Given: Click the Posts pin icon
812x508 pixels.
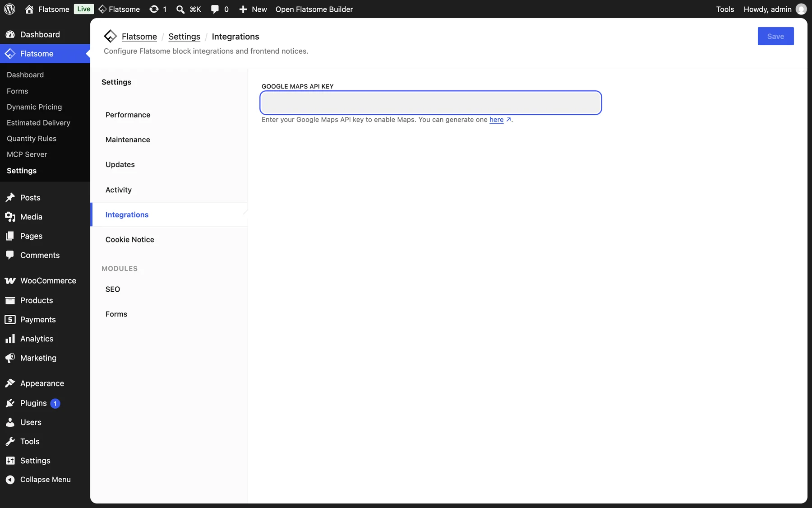Looking at the screenshot, I should click(x=10, y=198).
